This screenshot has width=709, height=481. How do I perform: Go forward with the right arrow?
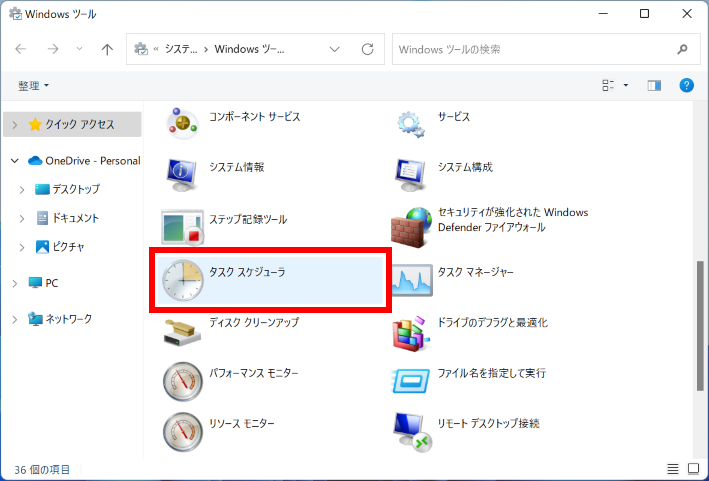[53, 49]
